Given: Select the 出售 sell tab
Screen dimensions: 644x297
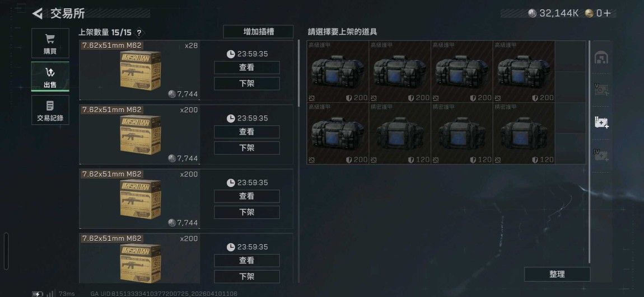Looking at the screenshot, I should click(50, 77).
